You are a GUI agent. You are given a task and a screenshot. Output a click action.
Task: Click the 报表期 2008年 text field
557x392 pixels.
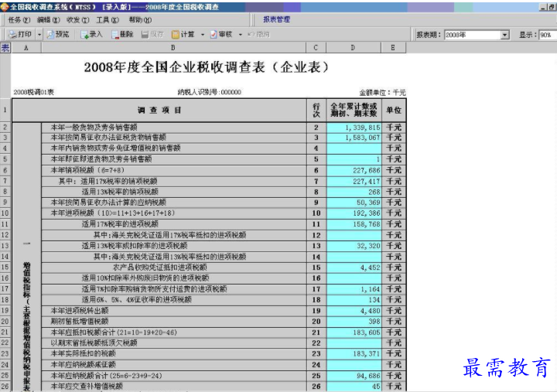coord(473,35)
